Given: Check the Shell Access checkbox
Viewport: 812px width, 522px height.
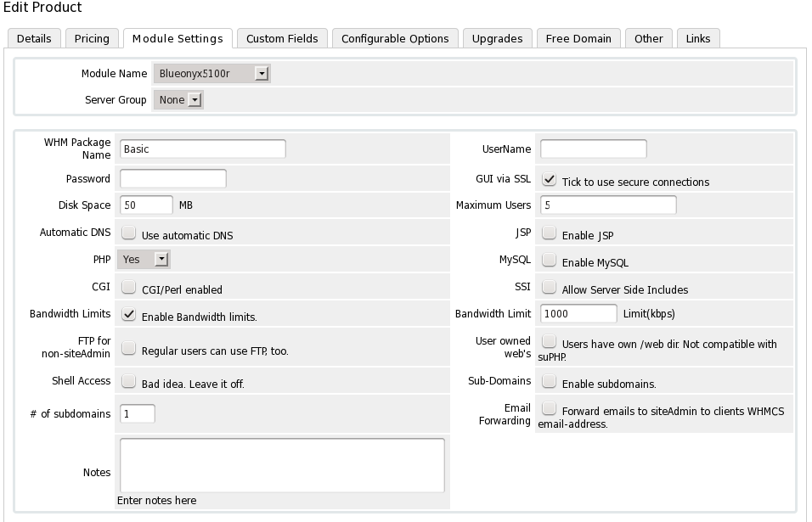Looking at the screenshot, I should point(128,382).
